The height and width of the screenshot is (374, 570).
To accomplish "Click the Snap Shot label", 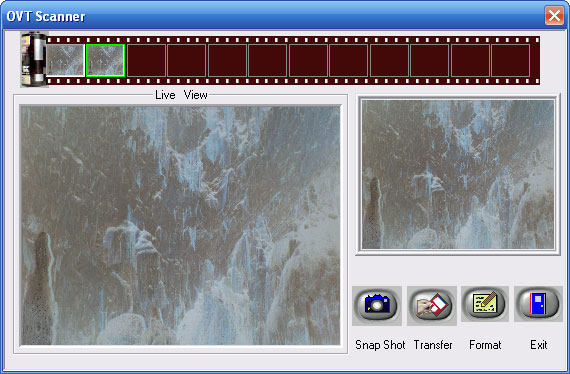I will tap(380, 345).
